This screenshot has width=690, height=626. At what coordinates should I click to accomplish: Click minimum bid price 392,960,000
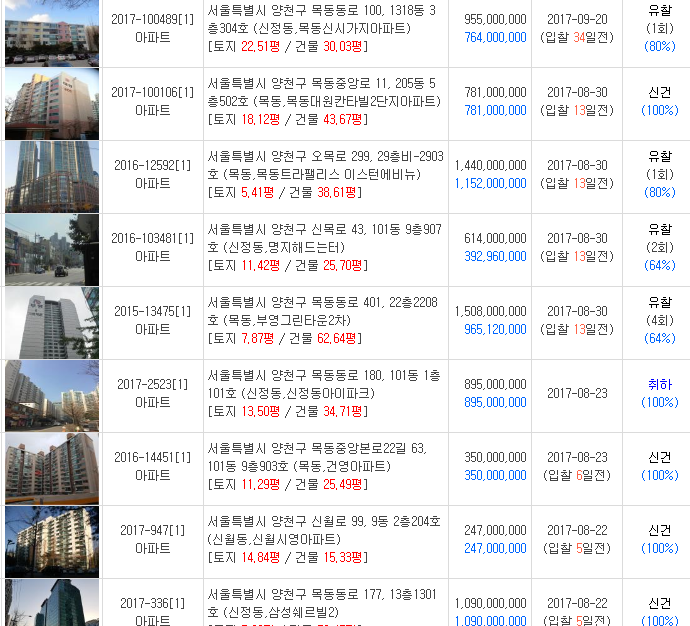pyautogui.click(x=495, y=256)
